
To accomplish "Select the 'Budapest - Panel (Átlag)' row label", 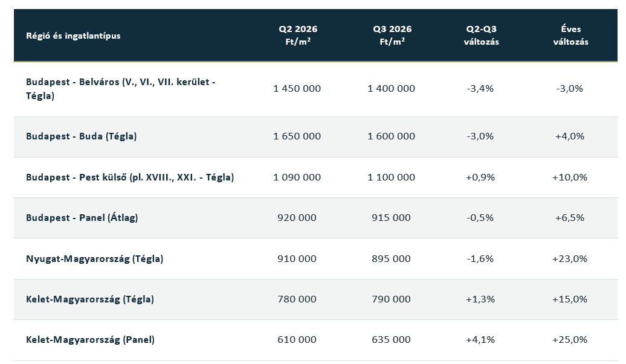I will click(x=82, y=218).
